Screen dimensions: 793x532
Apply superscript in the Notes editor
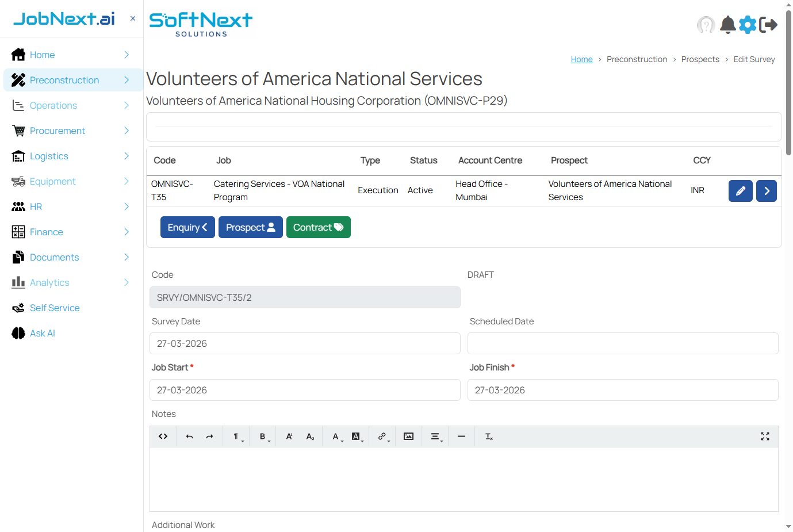289,436
